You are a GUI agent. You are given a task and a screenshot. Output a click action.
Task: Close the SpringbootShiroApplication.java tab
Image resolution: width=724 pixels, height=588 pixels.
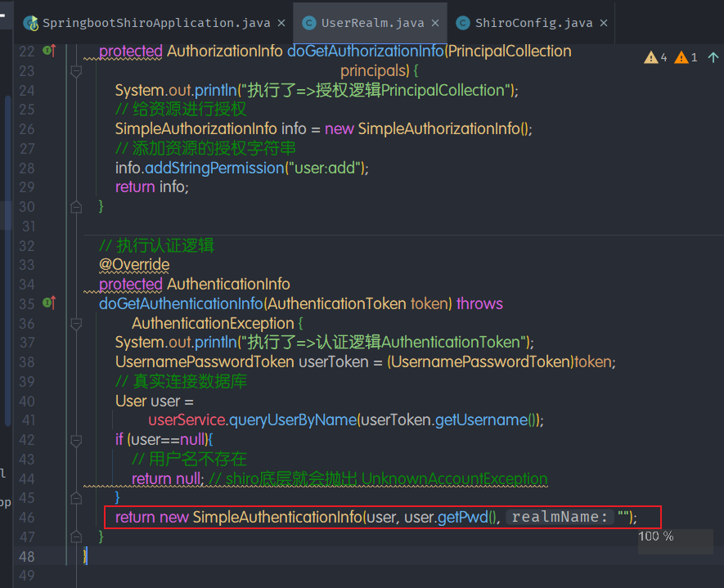[x=281, y=23]
